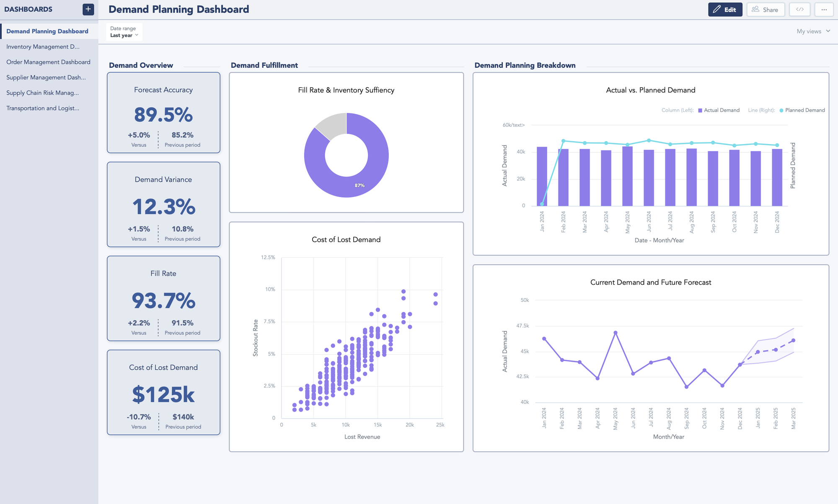
Task: Click the pencil icon on the Edit button
Action: pyautogui.click(x=717, y=9)
